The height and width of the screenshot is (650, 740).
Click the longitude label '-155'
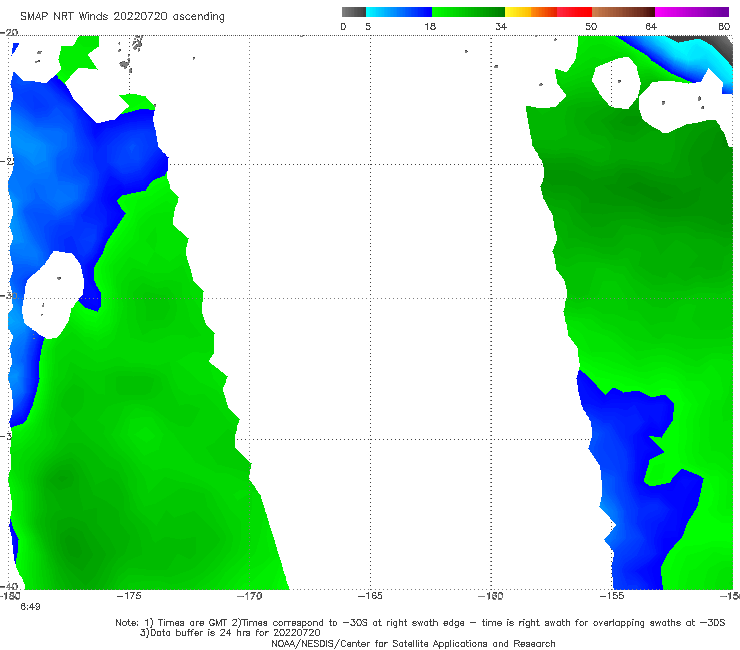pos(612,596)
